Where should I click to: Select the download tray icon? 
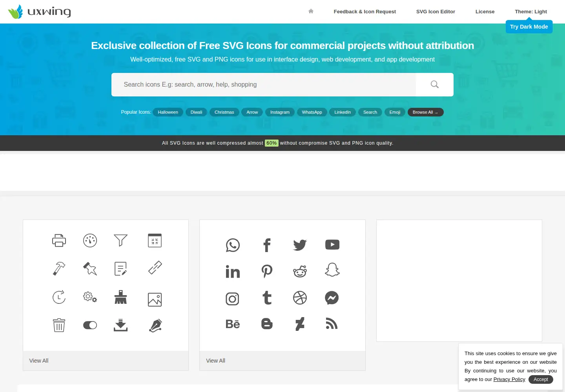pos(120,325)
